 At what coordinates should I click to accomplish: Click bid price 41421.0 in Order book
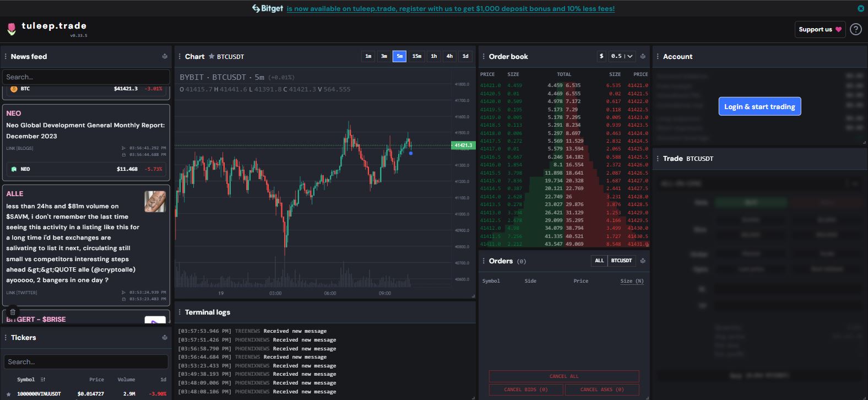click(490, 85)
